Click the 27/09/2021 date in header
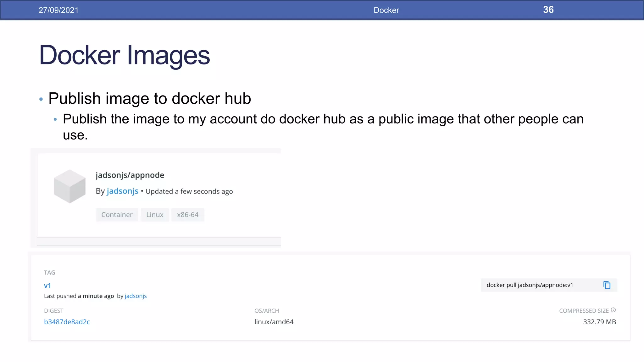Screen dimensions: 644x362 58,10
